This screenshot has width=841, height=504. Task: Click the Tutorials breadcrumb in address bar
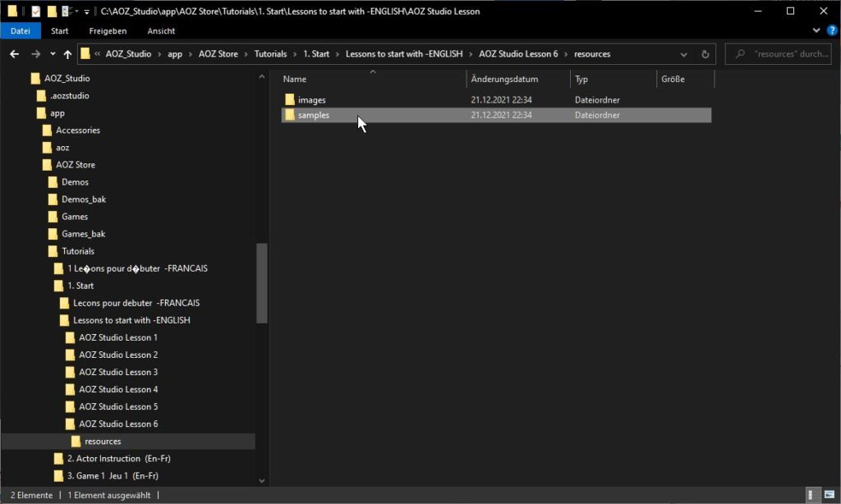(270, 54)
